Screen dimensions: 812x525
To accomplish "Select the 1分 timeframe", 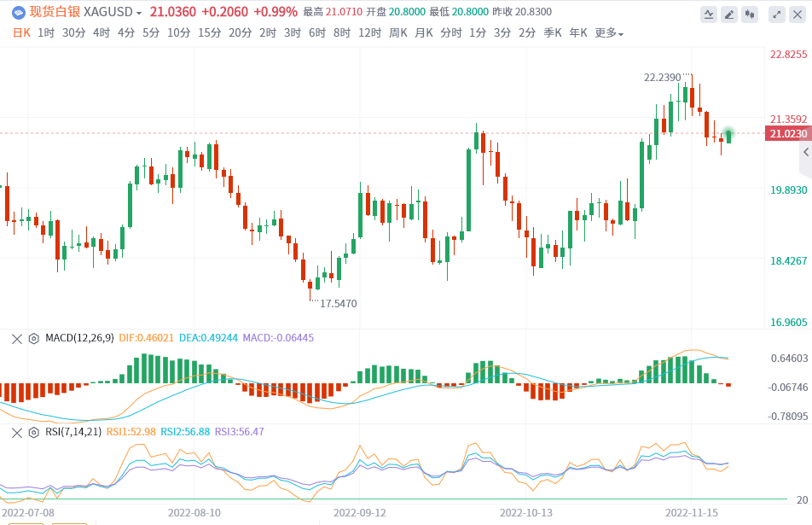I will [x=478, y=33].
